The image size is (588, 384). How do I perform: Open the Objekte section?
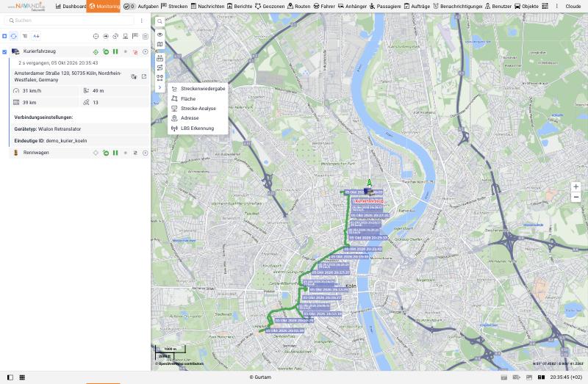tap(526, 7)
